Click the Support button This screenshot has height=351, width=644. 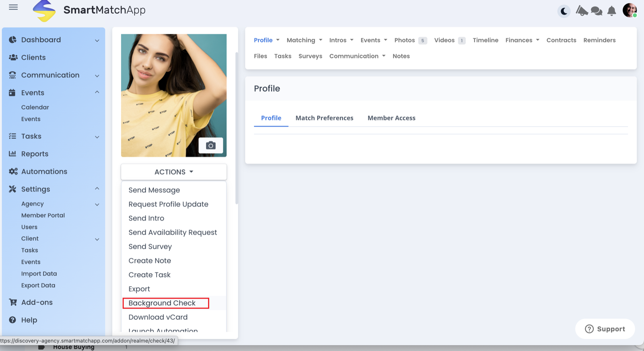coord(605,329)
